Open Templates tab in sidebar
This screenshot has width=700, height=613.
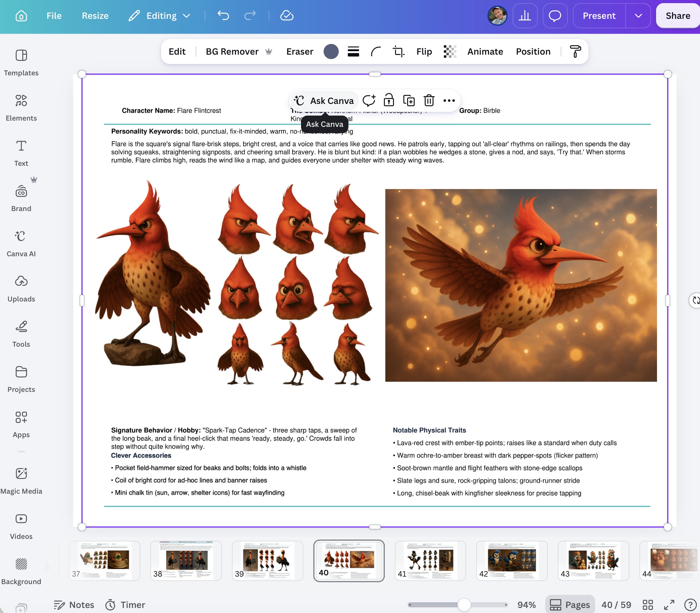coord(21,62)
